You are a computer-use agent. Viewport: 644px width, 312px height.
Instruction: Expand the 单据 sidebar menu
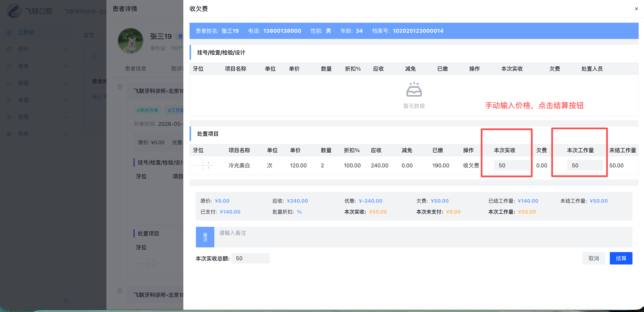38,100
